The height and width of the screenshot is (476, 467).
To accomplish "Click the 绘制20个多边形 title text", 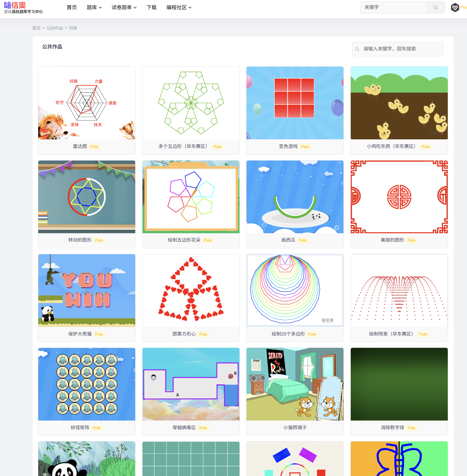I will 288,334.
